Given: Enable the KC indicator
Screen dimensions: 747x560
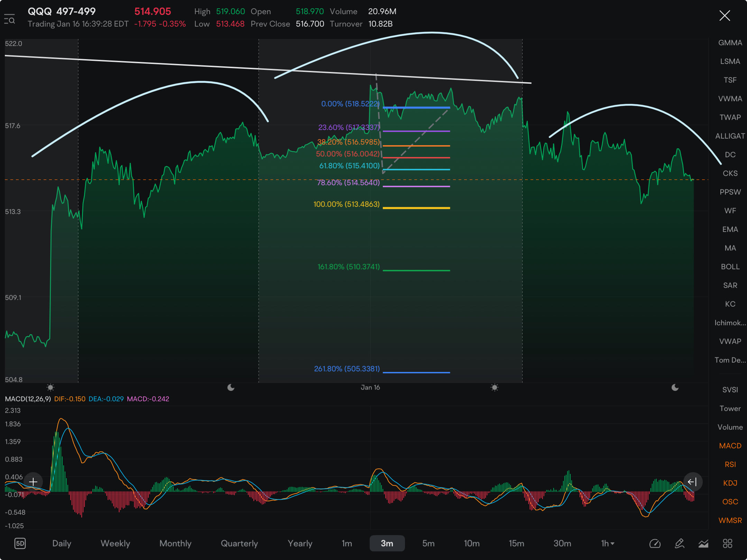Looking at the screenshot, I should coord(730,304).
